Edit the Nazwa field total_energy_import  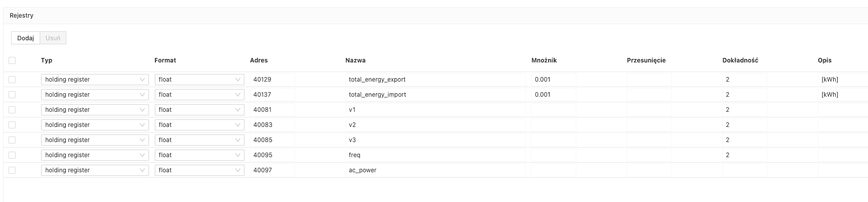[435, 95]
